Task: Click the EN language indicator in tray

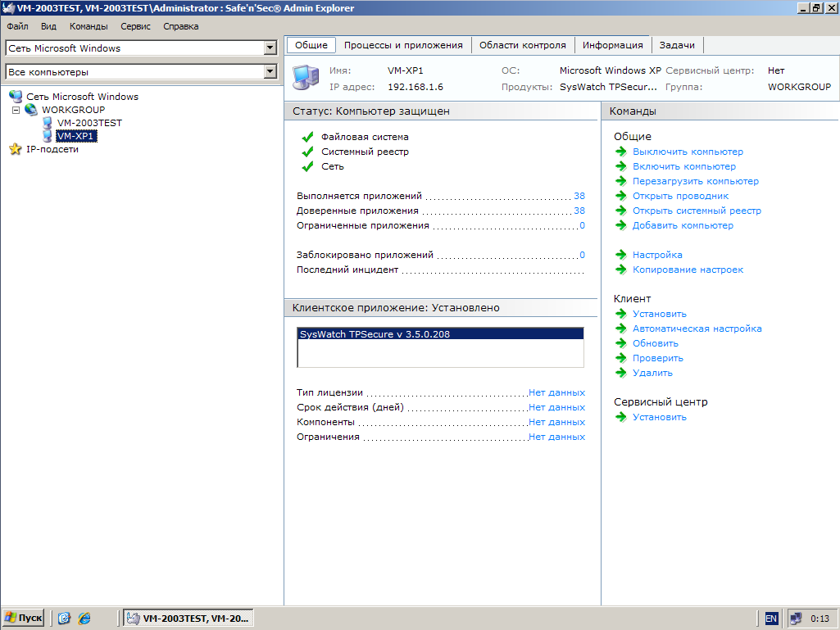Action: [x=771, y=619]
